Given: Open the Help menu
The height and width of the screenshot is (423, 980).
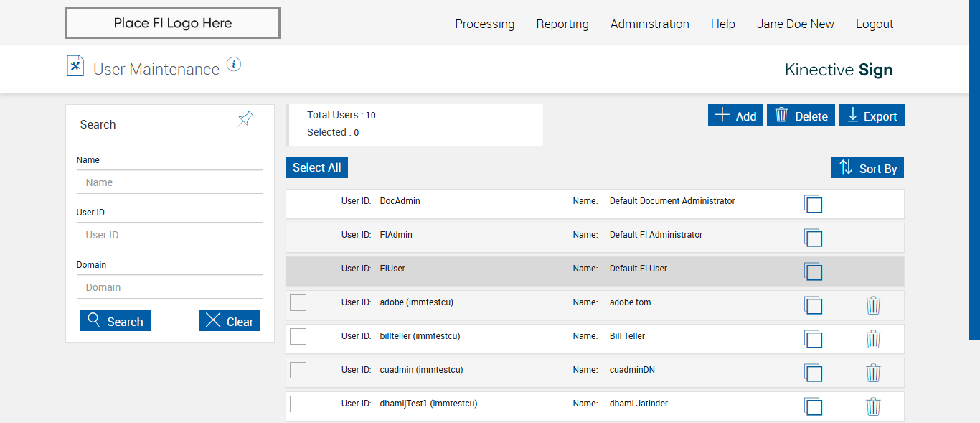Looking at the screenshot, I should tap(722, 24).
